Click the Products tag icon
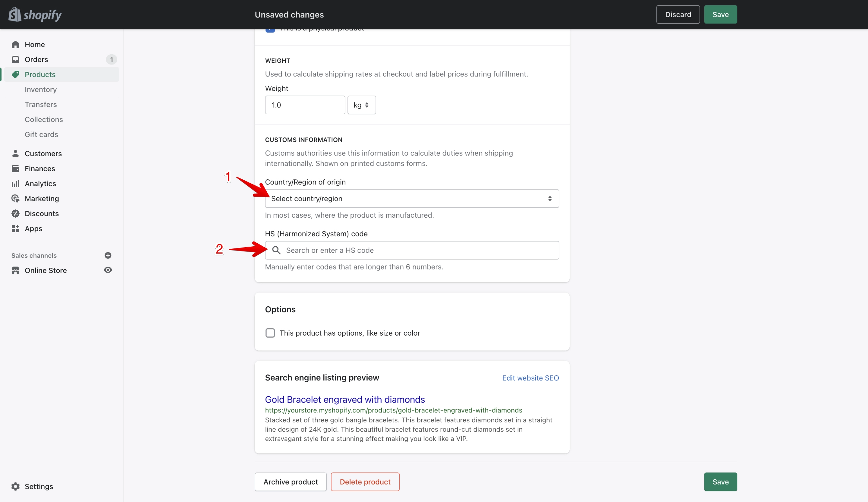The height and width of the screenshot is (502, 868). [15, 74]
